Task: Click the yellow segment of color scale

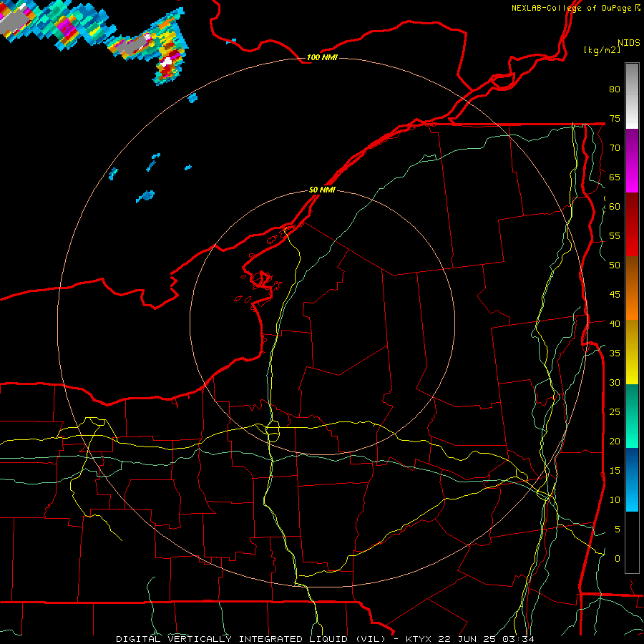Action: pyautogui.click(x=632, y=352)
